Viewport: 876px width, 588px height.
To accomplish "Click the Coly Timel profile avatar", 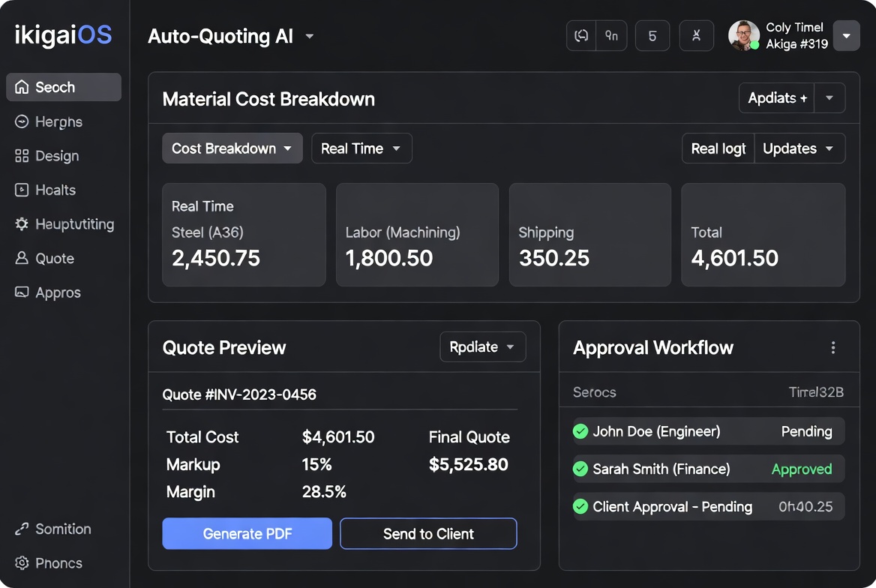I will pos(743,35).
